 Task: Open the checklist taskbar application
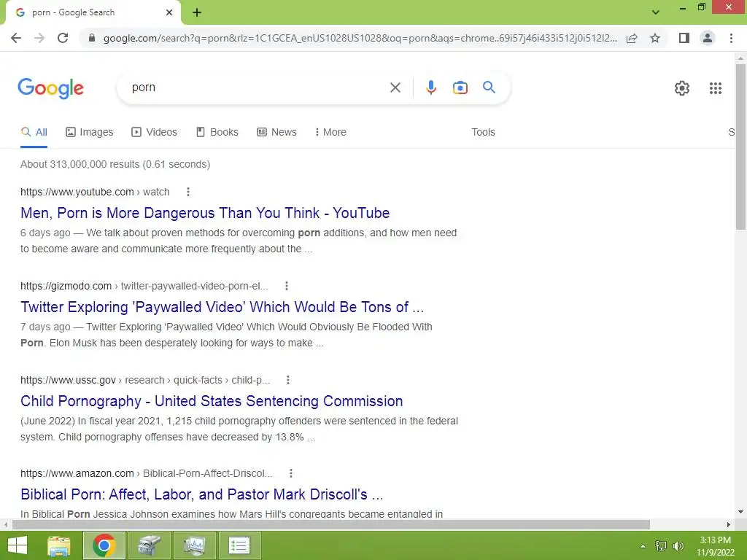tap(239, 545)
